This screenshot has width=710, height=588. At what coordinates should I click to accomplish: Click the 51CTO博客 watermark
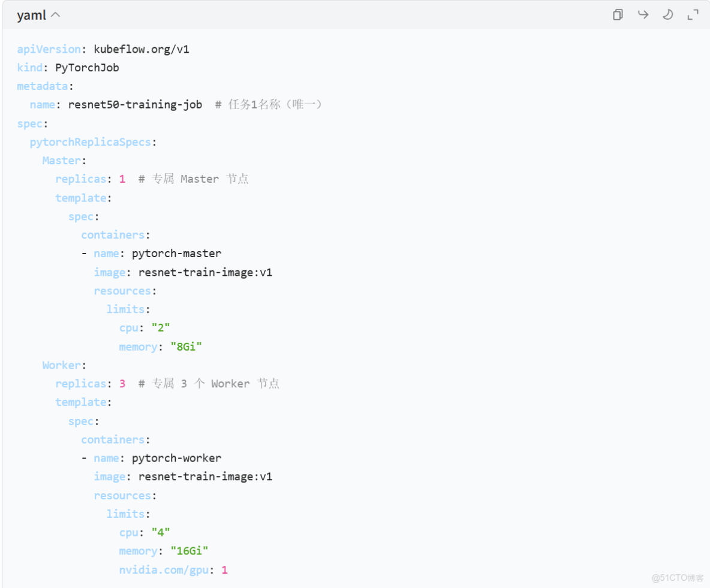coord(678,578)
